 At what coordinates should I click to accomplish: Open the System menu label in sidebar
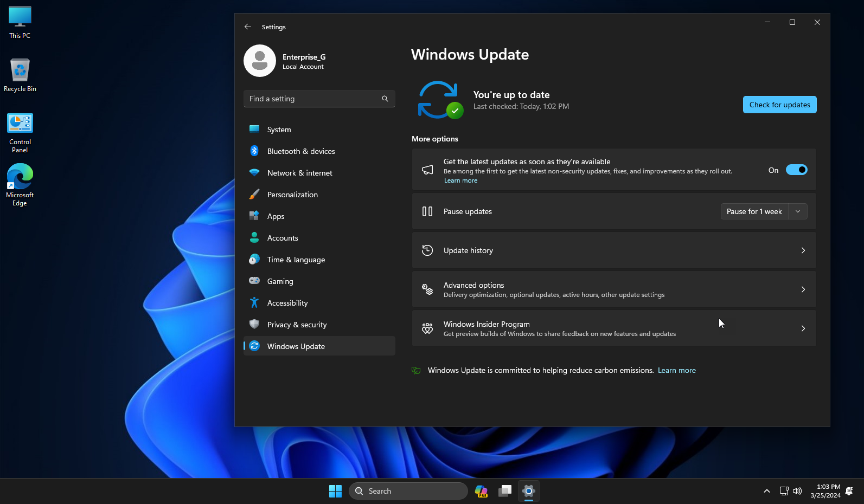point(279,130)
